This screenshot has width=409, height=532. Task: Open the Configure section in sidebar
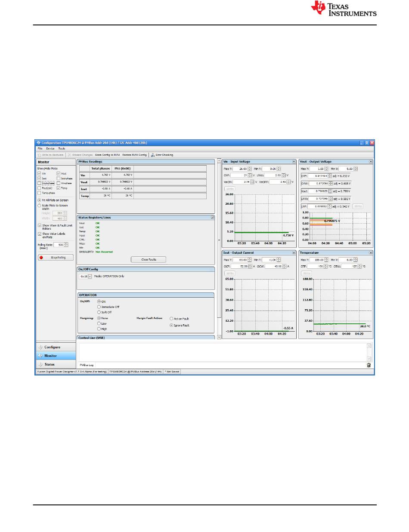pyautogui.click(x=52, y=347)
